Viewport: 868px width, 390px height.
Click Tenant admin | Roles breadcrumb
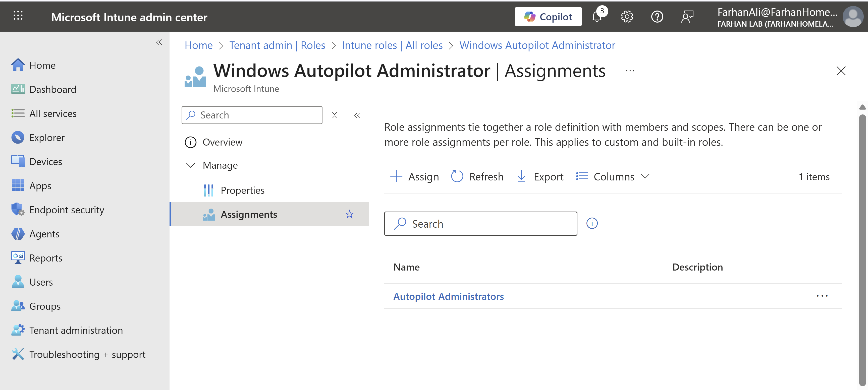pyautogui.click(x=277, y=45)
